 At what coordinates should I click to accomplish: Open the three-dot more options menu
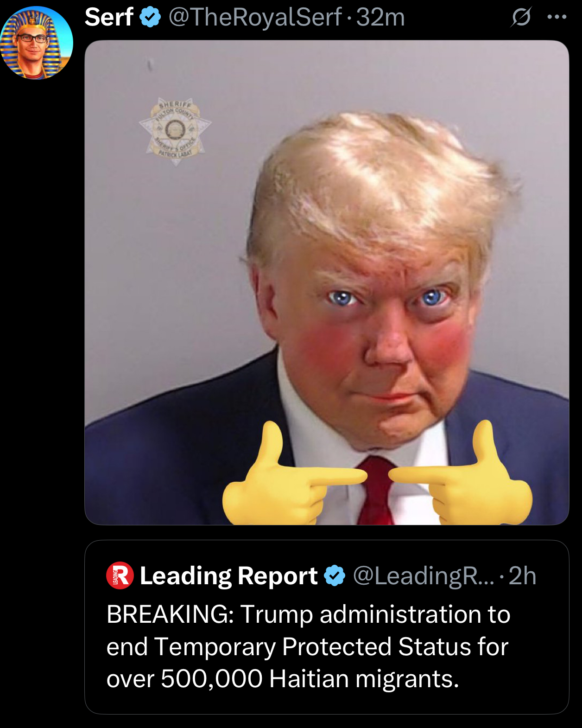(557, 17)
